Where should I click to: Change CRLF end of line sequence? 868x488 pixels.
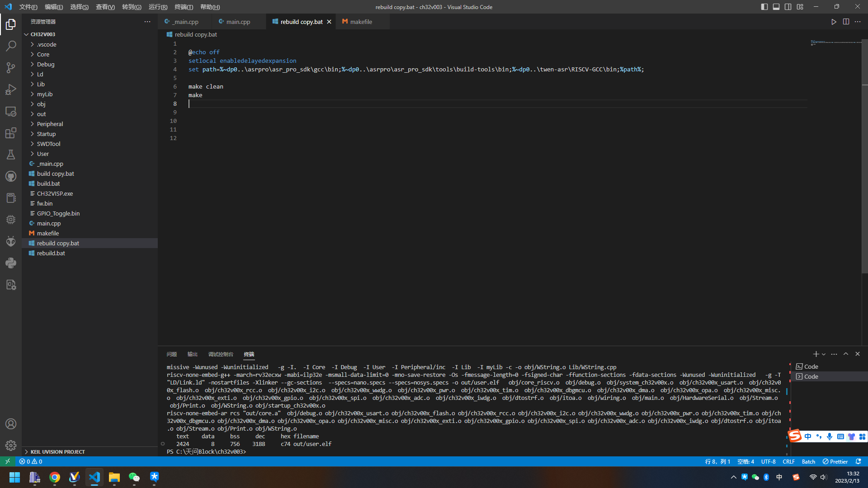[x=788, y=461]
